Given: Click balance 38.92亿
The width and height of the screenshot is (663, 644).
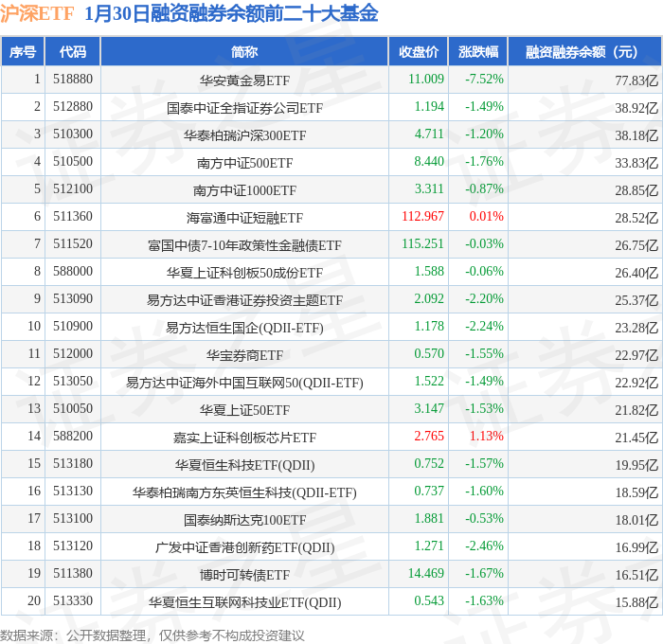Looking at the screenshot, I should pos(636,108).
